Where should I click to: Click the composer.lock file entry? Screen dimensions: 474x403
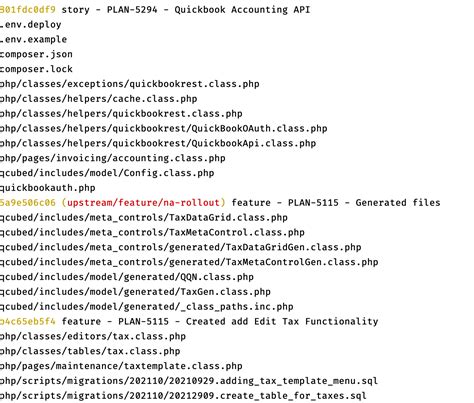(x=36, y=69)
